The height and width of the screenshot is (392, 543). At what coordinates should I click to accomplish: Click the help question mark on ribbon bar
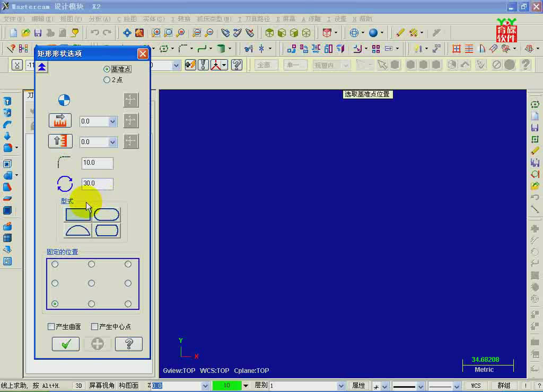click(x=237, y=65)
